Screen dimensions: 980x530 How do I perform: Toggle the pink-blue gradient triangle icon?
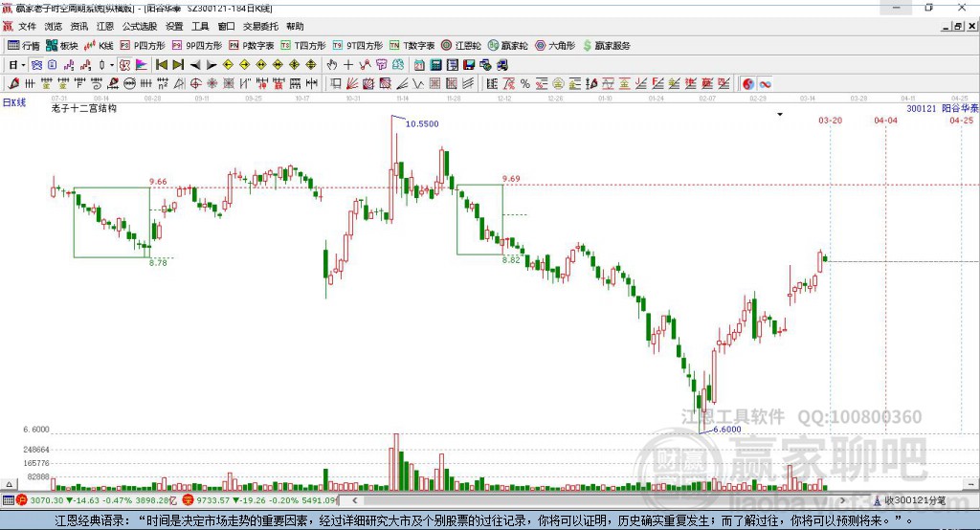(142, 65)
